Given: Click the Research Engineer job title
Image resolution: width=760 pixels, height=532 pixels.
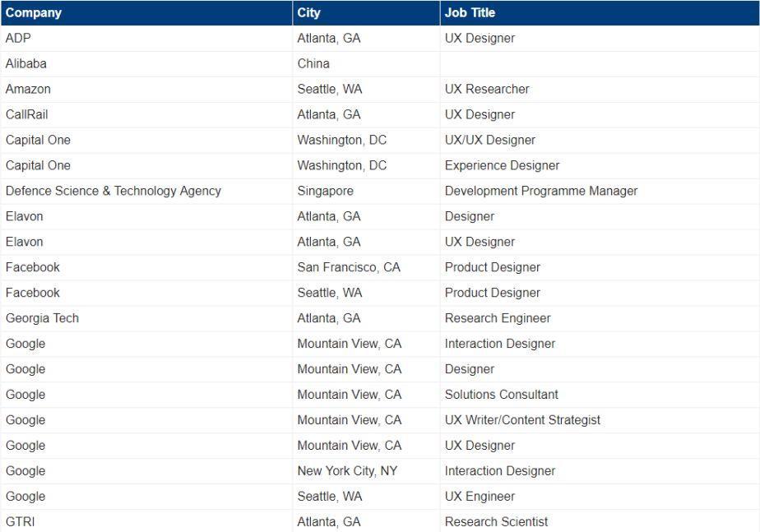Looking at the screenshot, I should 498,318.
